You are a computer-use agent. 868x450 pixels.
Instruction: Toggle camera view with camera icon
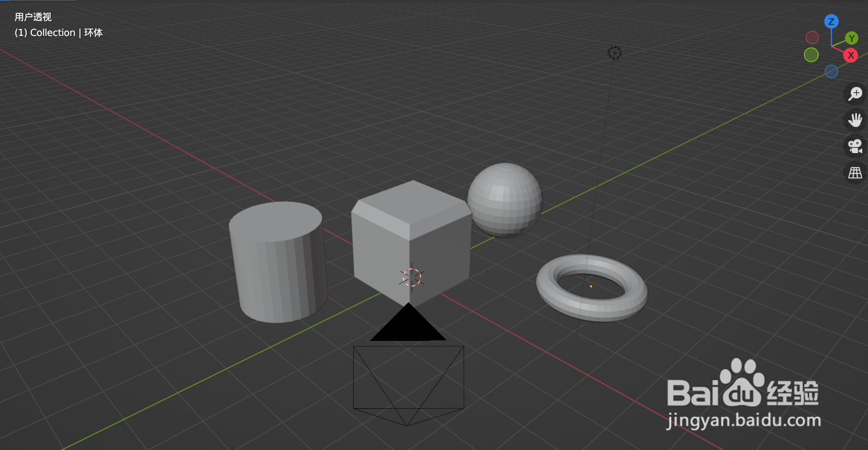(855, 146)
